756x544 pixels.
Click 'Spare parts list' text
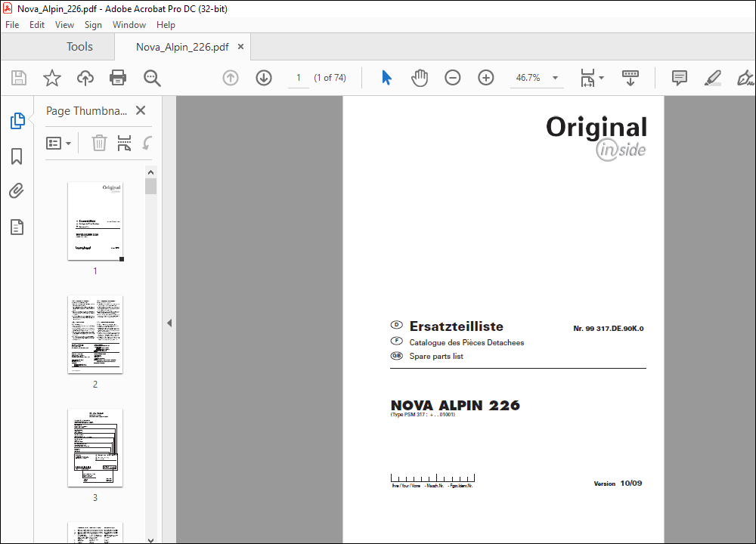436,356
